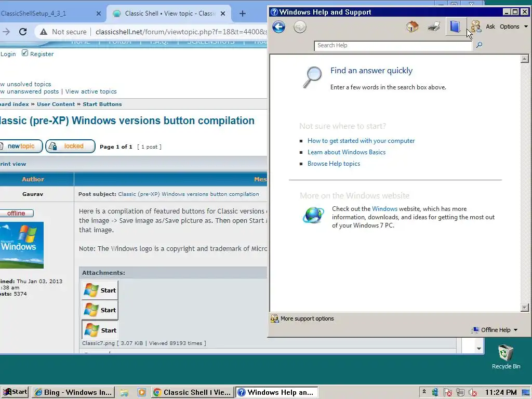Click the classicshell.net address bar URL

pos(181,32)
